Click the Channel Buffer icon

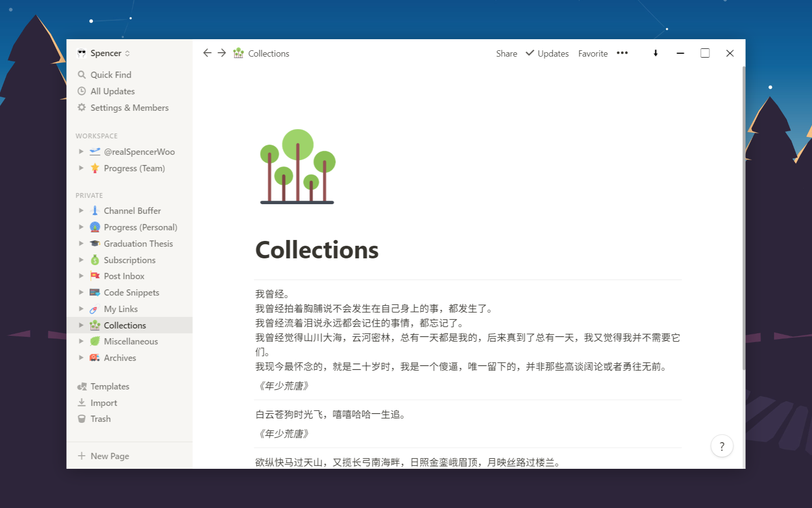click(x=95, y=210)
